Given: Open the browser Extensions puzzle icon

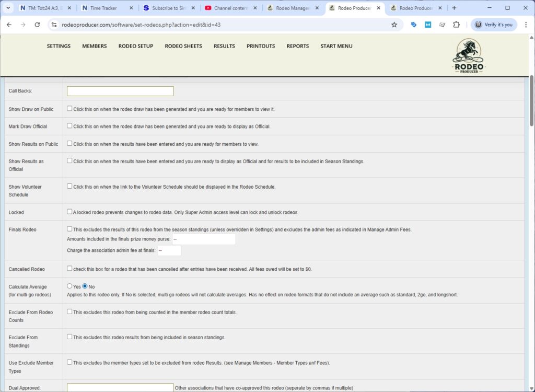Looking at the screenshot, I should tap(456, 25).
